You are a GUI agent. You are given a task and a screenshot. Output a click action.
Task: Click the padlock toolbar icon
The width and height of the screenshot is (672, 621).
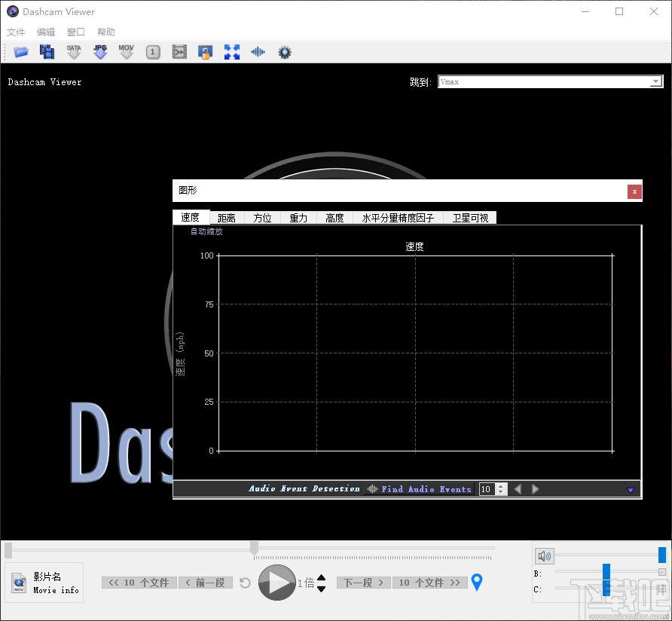(205, 52)
